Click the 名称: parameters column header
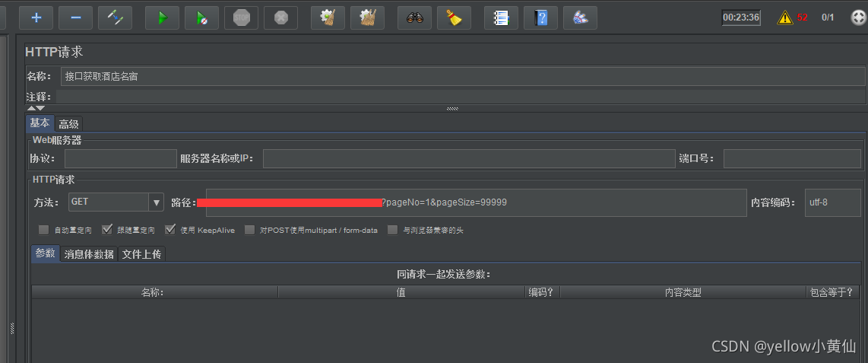 pos(155,292)
